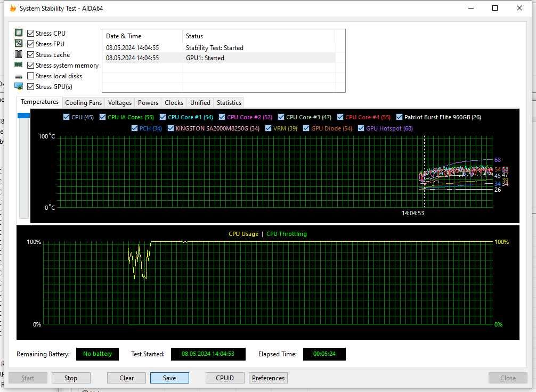Open Preferences
Image resolution: width=536 pixels, height=392 pixels.
pos(269,378)
